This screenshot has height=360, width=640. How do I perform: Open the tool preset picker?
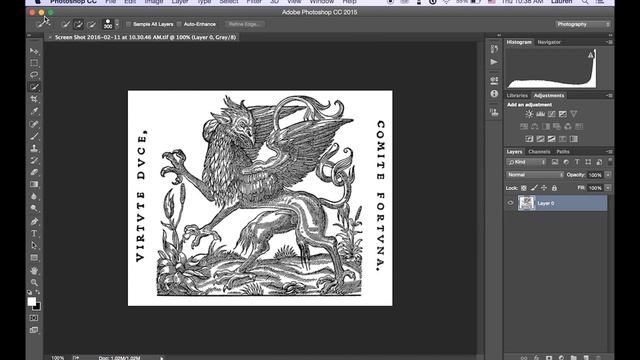click(43, 24)
